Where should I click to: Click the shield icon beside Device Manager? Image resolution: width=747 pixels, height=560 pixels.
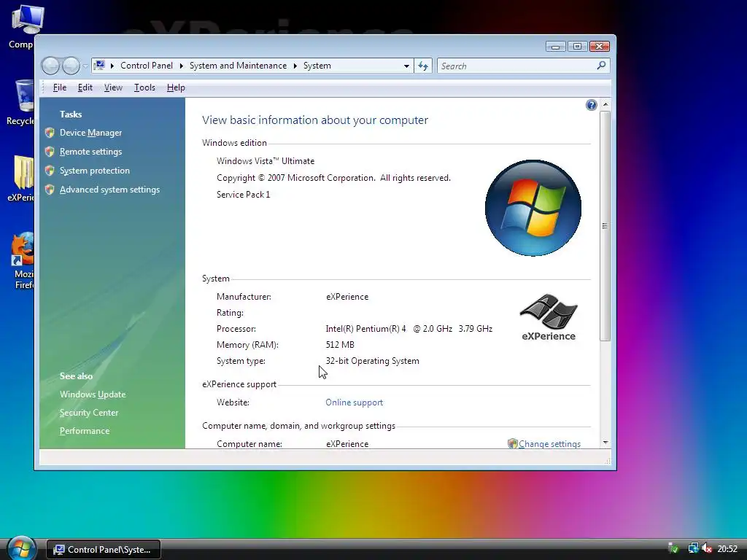pos(50,133)
